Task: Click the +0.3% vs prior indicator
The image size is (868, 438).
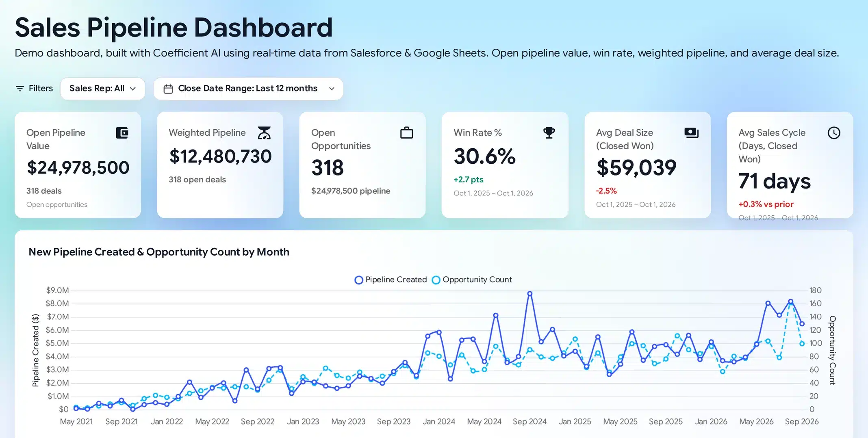Action: tap(766, 204)
